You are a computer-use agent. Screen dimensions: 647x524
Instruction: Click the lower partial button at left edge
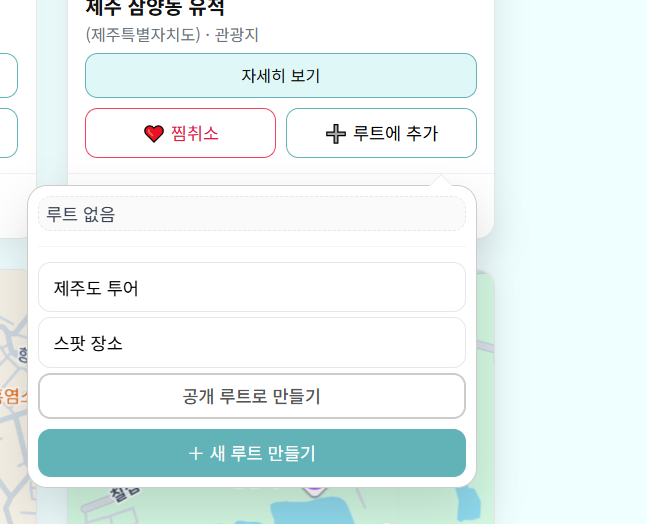[x=8, y=133]
